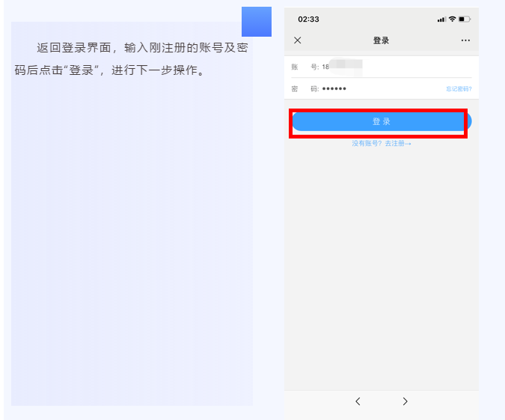
Task: Click the 账号 account label
Action: [x=304, y=67]
